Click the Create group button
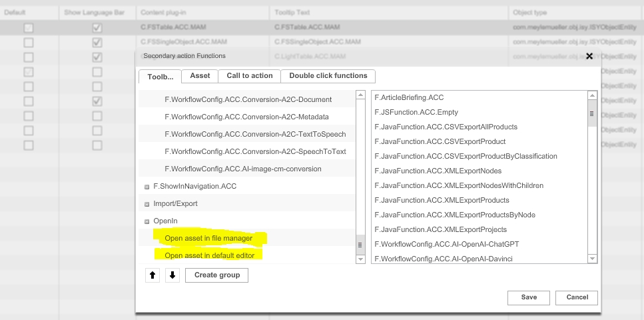This screenshot has width=644, height=320. (x=216, y=275)
